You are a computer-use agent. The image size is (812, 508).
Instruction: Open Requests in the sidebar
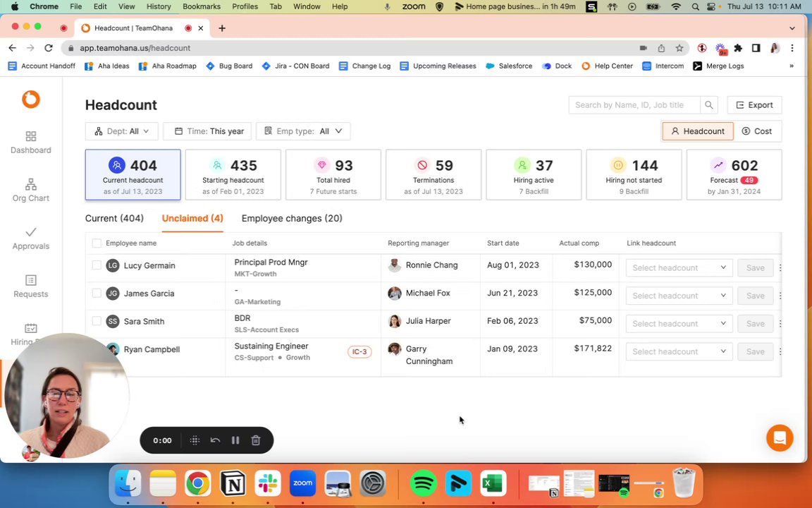[30, 286]
